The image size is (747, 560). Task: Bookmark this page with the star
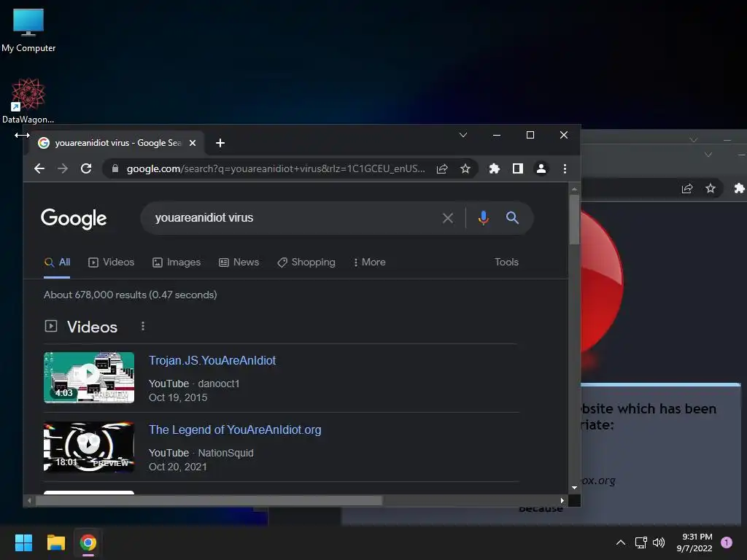[x=465, y=168]
